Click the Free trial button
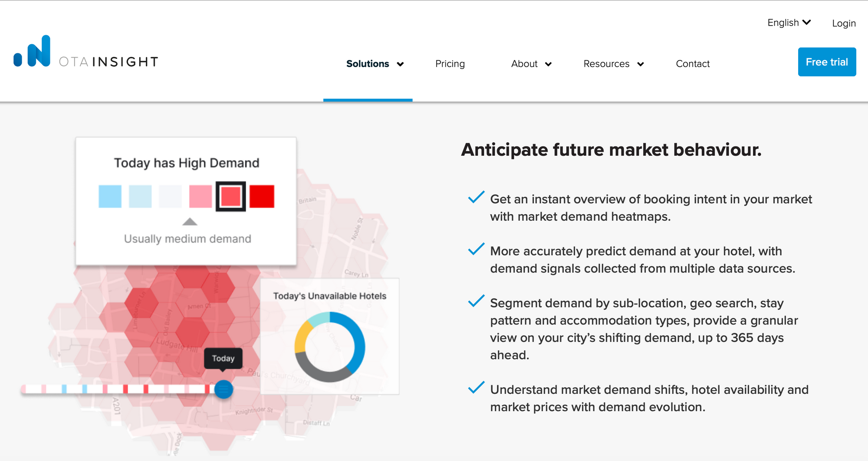This screenshot has width=868, height=461. [x=827, y=62]
